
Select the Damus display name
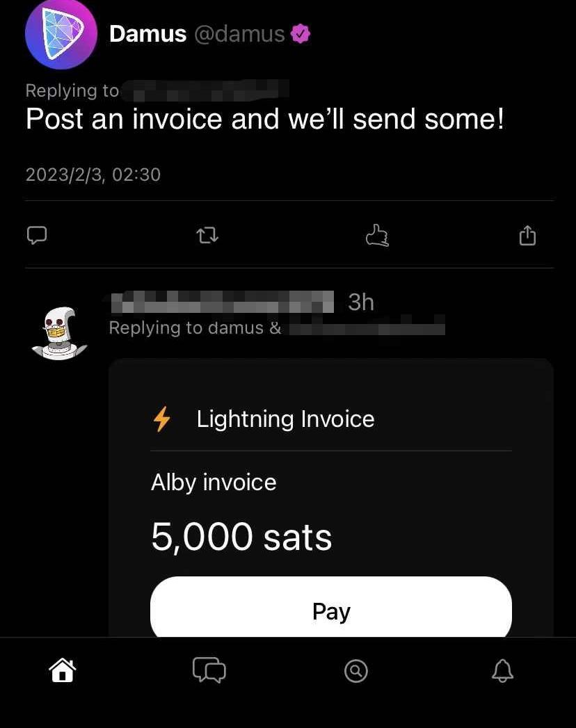147,34
